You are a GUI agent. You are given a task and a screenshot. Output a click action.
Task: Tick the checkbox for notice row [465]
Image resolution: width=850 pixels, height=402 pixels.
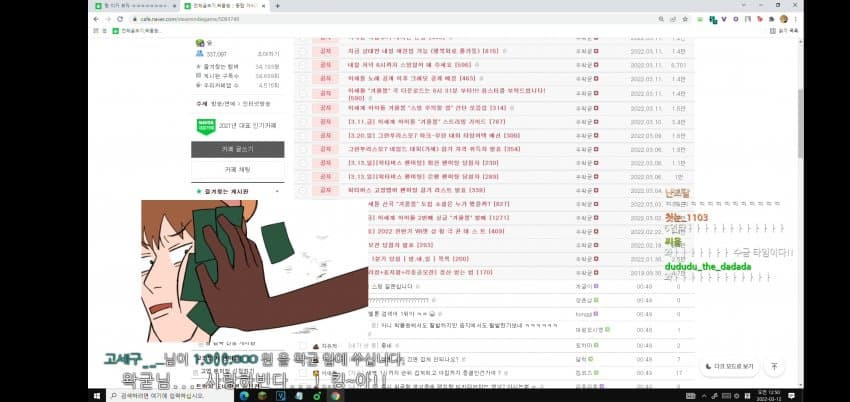coord(302,79)
